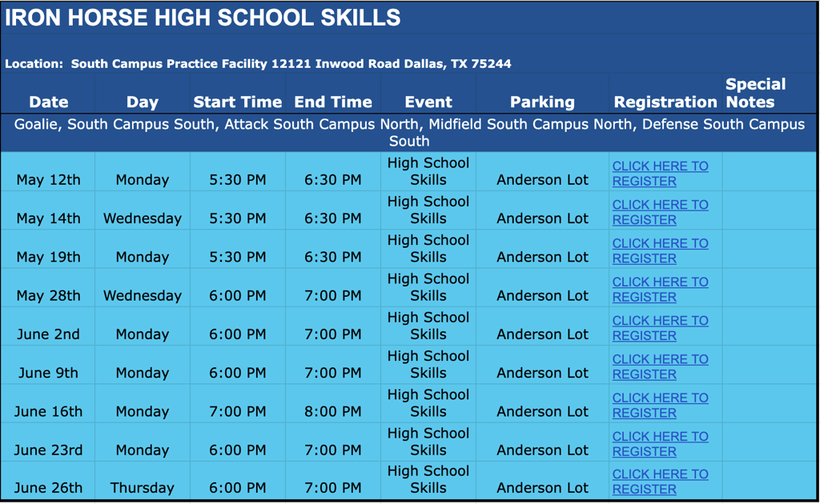Register for the May 28th session
Screen dimensions: 820x504
pyautogui.click(x=660, y=289)
